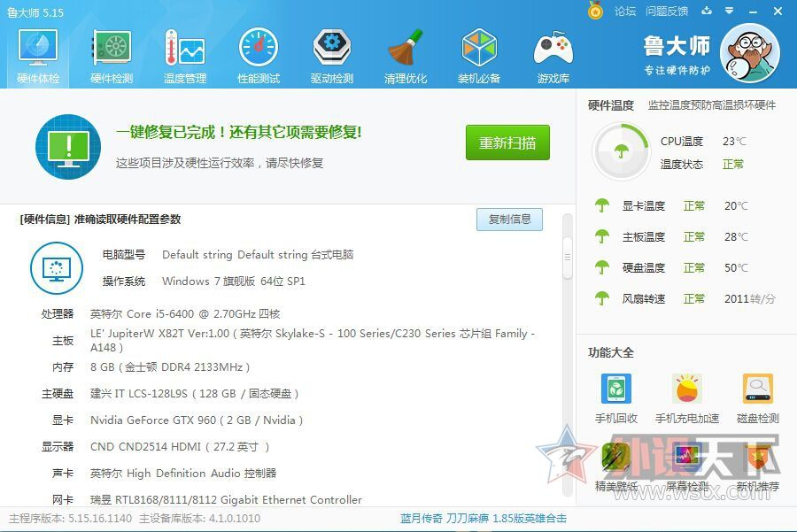The width and height of the screenshot is (797, 532).
Task: Click the CPU temperature gauge dial
Action: (620, 150)
